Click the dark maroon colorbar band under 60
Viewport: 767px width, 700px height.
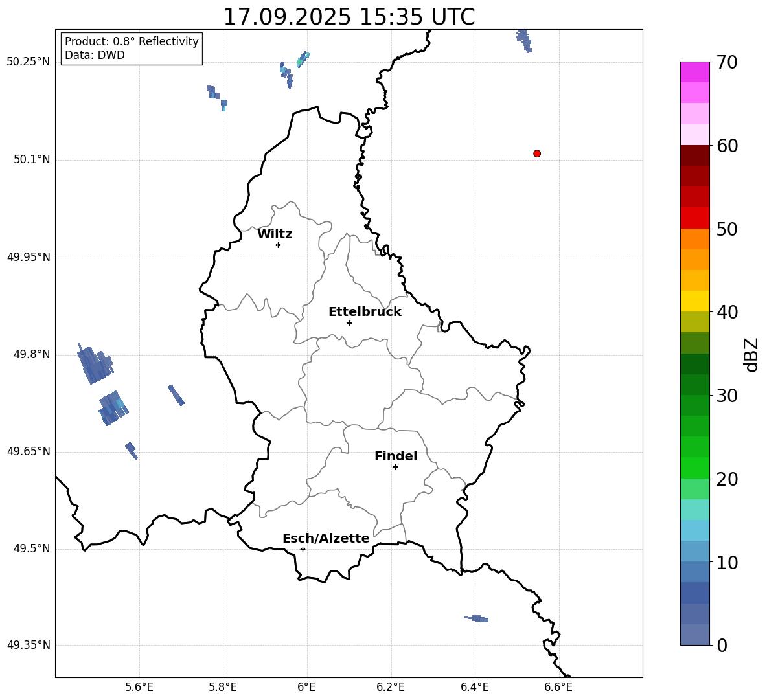pos(695,155)
